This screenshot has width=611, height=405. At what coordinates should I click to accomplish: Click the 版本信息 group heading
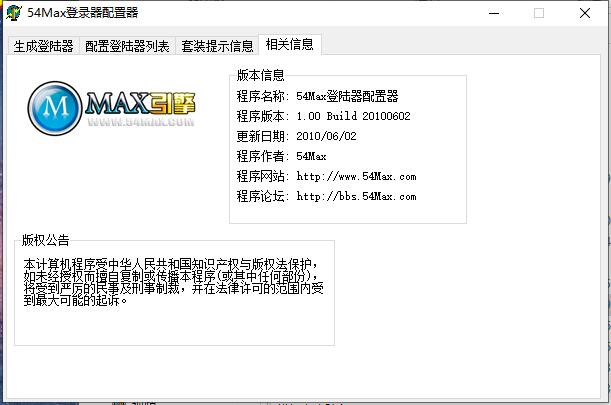260,75
